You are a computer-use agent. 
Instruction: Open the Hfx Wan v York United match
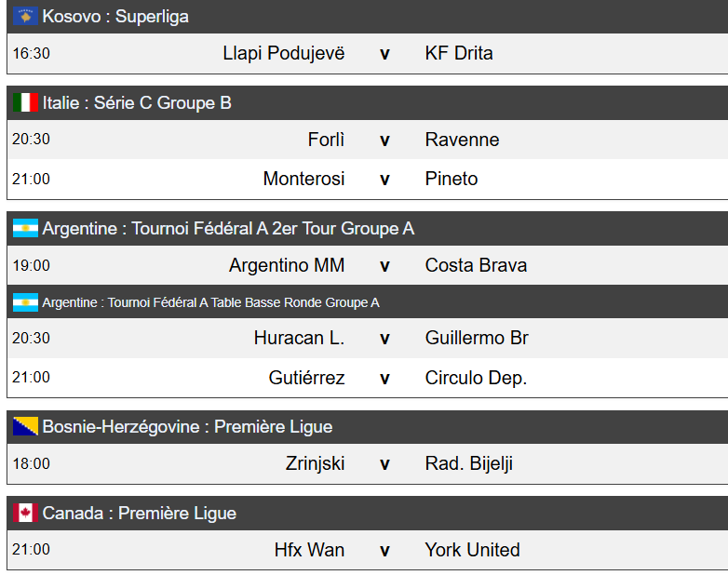[384, 551]
